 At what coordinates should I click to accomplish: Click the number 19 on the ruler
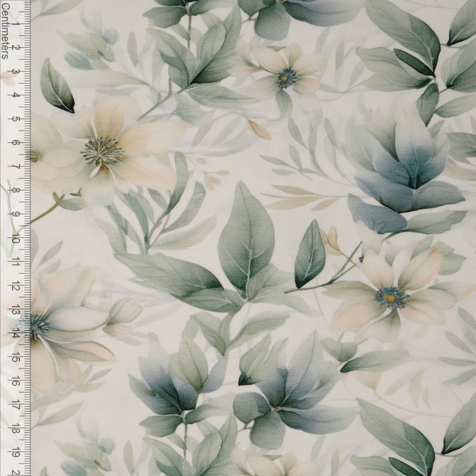pos(16,453)
